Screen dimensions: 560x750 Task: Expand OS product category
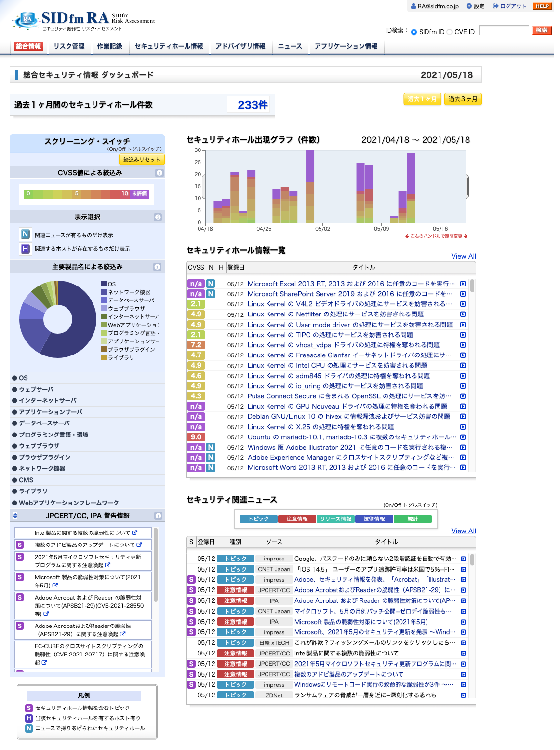point(87,378)
